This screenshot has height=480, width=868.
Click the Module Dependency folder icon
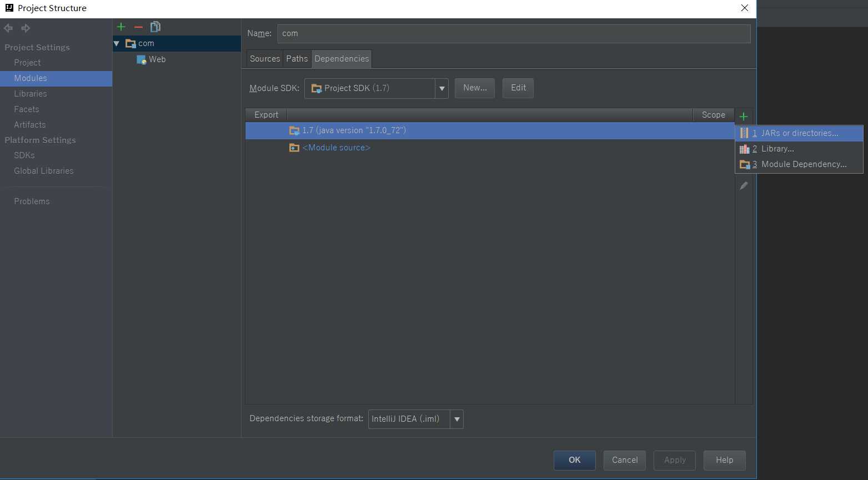[x=745, y=164]
